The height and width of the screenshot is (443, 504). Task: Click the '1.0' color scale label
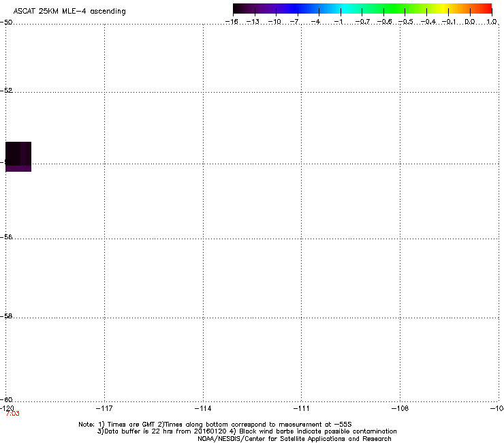click(492, 22)
